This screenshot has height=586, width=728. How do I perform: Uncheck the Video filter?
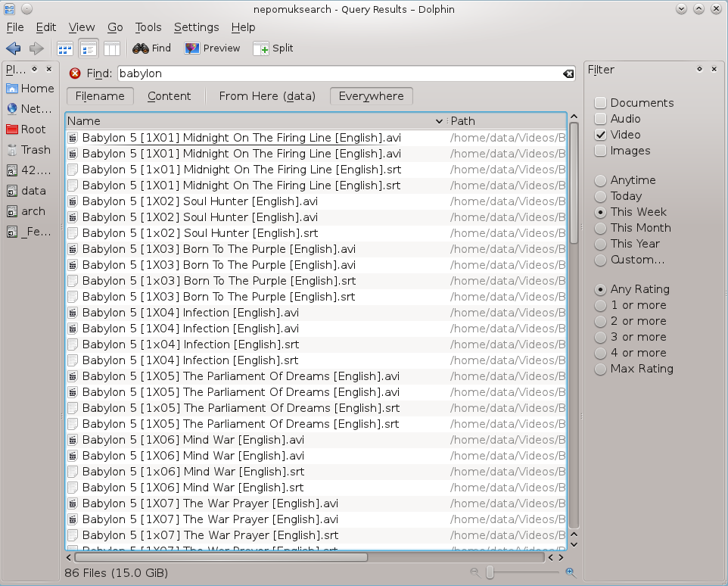[x=618, y=135]
